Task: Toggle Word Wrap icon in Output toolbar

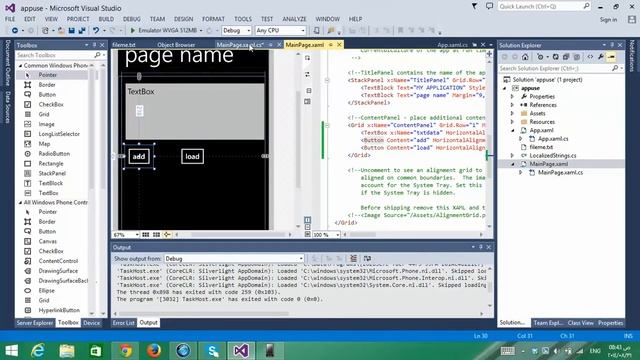Action: point(367,258)
